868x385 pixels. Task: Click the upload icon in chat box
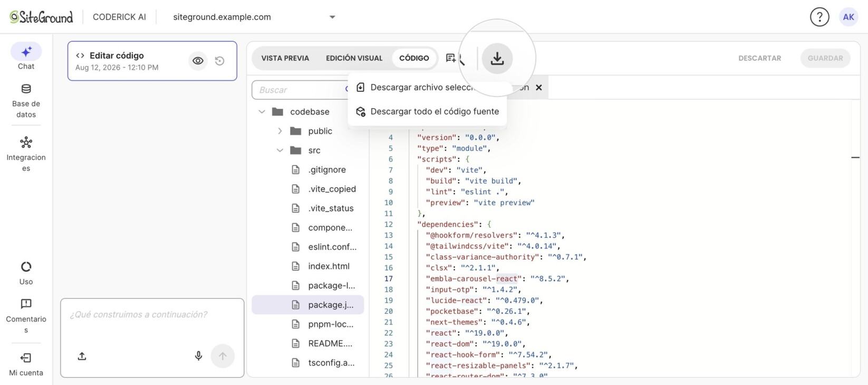click(82, 357)
